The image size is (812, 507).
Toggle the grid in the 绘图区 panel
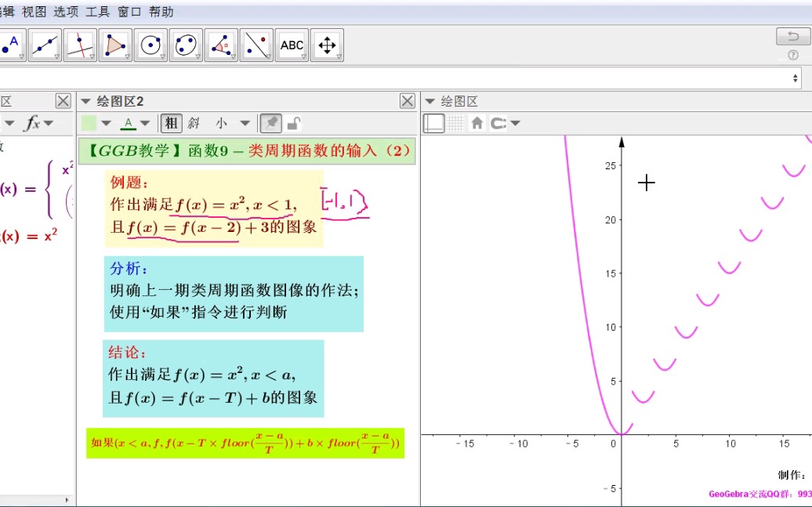455,123
